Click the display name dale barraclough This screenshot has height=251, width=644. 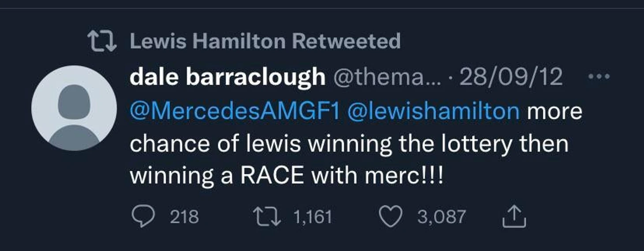coord(227,78)
